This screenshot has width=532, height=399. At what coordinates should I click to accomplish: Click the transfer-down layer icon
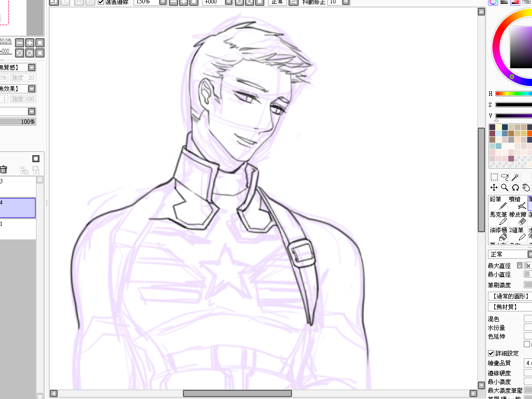(x=23, y=170)
